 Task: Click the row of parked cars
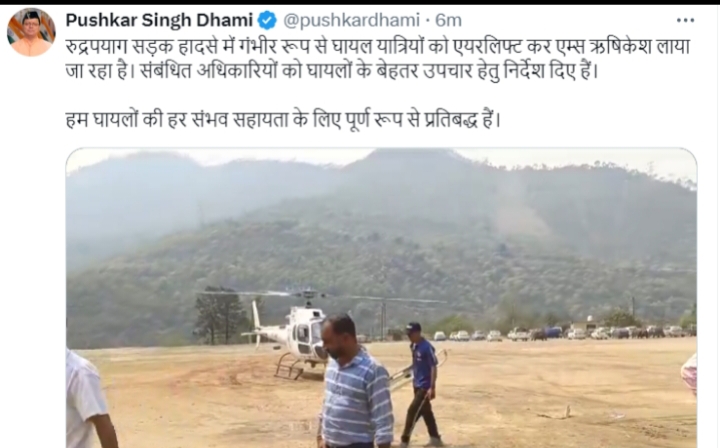[x=562, y=333]
